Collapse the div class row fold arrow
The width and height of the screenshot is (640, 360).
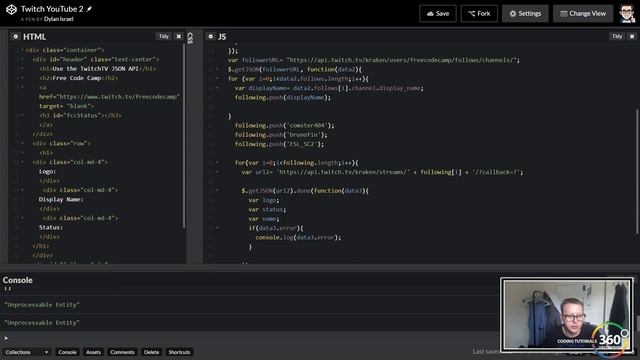[x=22, y=143]
